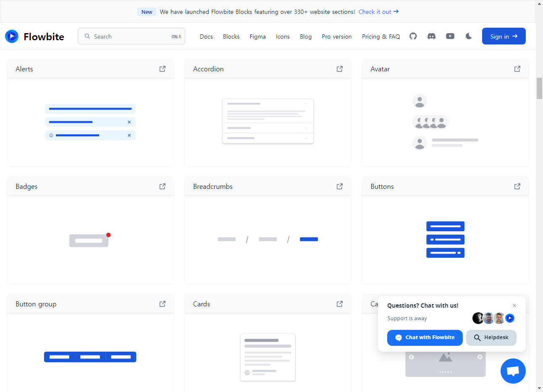Screen dimensions: 543x392
Task: Navigate to the Docs menu item
Action: (206, 37)
